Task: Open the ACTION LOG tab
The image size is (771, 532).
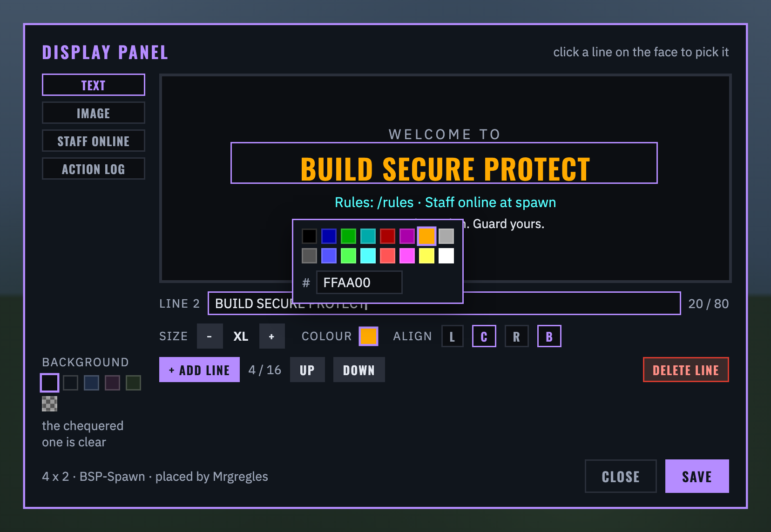Action: click(x=94, y=168)
